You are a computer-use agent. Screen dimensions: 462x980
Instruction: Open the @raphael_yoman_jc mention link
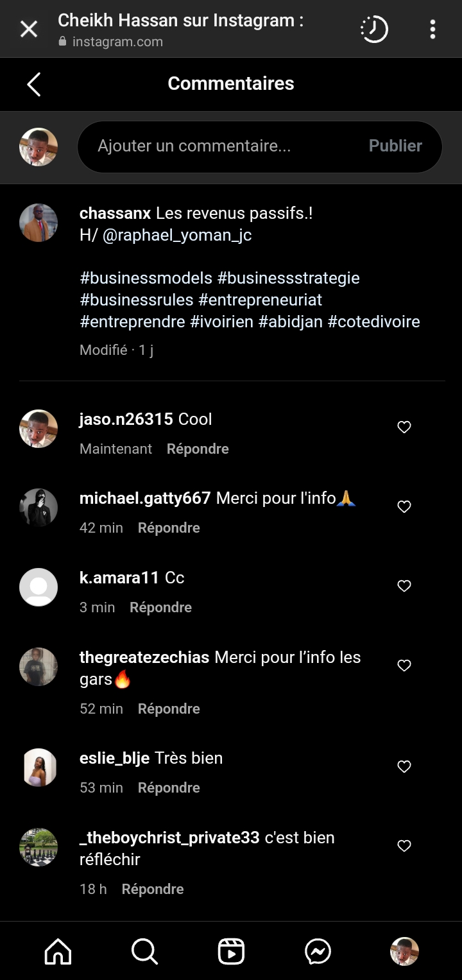coord(177,235)
